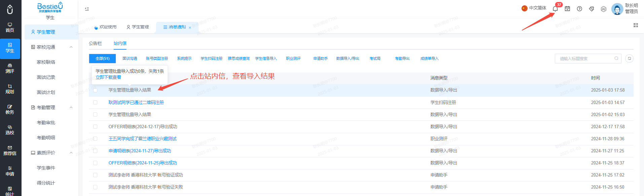Viewport: 644px width, 196px height.
Task: Click the 立即下载查看 link in tooltip
Action: pyautogui.click(x=108, y=77)
